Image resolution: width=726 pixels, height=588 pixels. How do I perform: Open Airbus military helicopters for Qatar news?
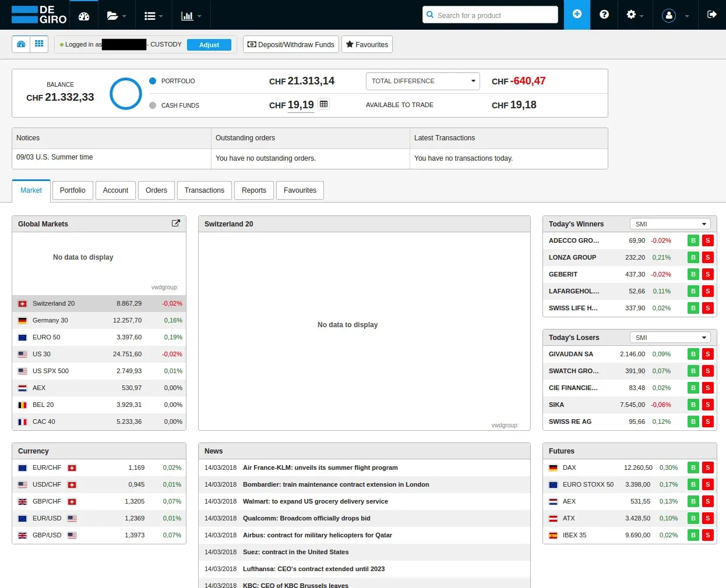(x=318, y=535)
